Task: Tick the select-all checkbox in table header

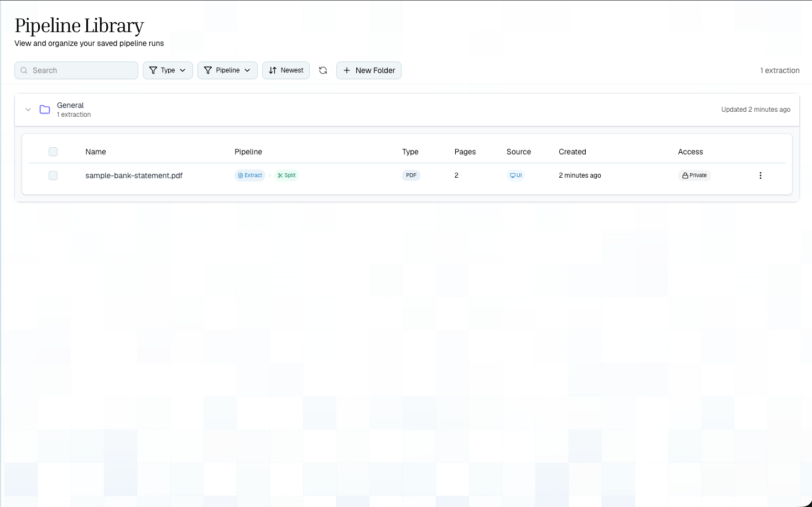Action: [53, 152]
